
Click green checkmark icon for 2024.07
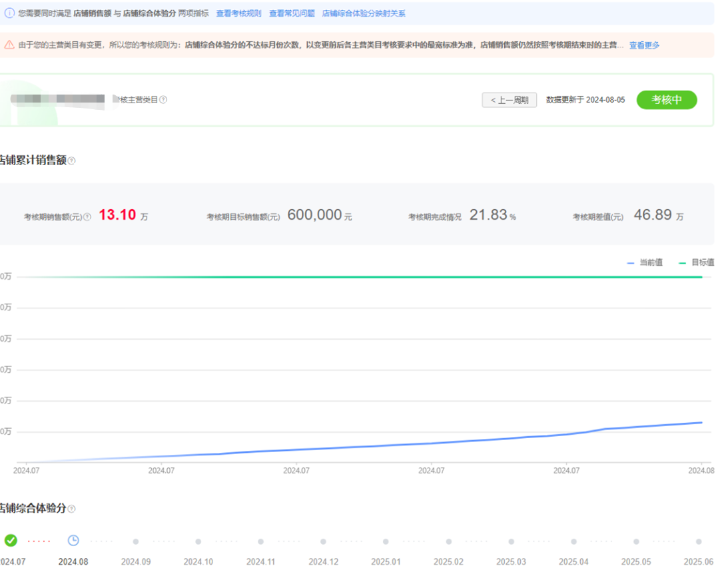(x=11, y=541)
